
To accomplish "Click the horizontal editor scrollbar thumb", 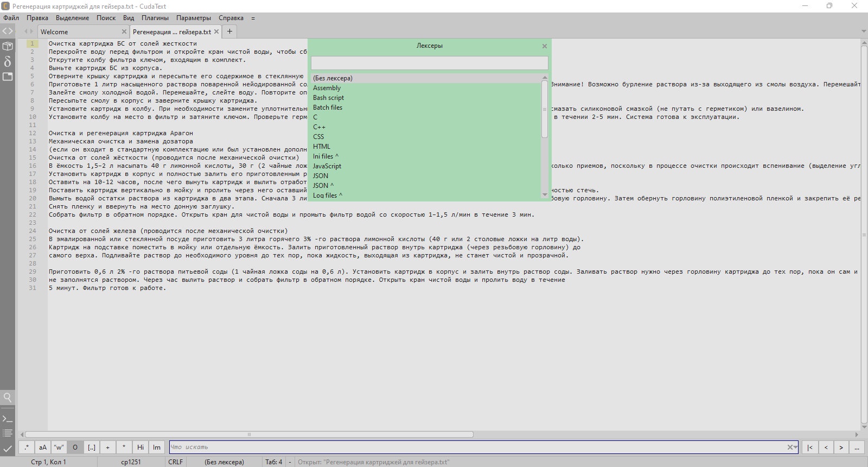I will [x=249, y=434].
